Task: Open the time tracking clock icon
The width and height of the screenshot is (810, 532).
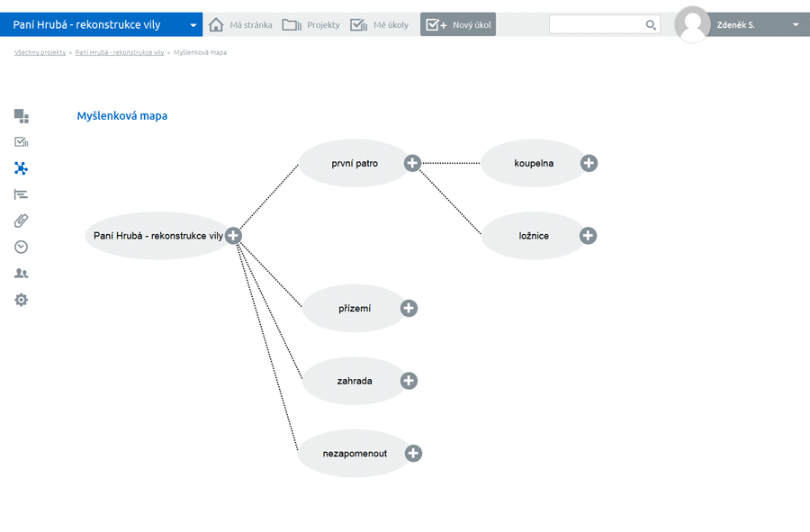Action: coord(22,247)
